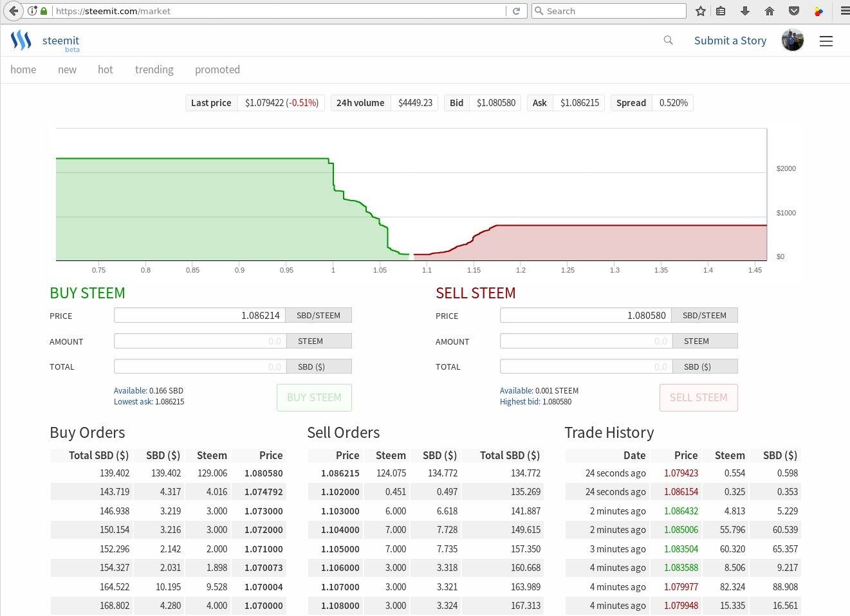Click the browser back arrow button

tap(14, 11)
